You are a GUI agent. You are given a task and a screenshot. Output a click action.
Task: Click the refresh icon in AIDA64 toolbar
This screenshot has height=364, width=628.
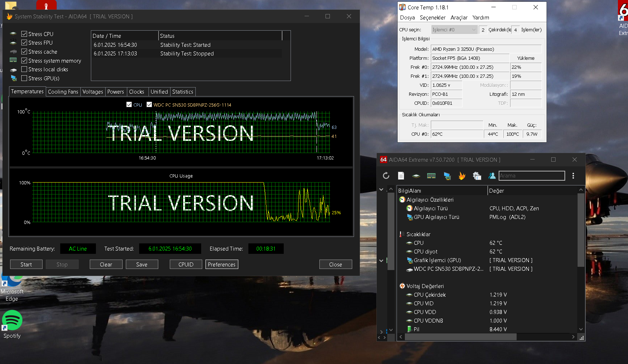tap(386, 176)
